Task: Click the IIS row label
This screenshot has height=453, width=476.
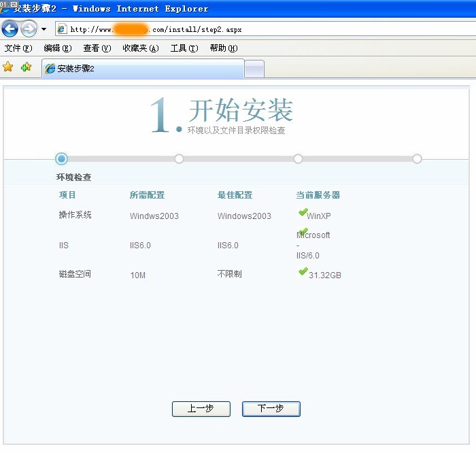Action: click(x=64, y=245)
